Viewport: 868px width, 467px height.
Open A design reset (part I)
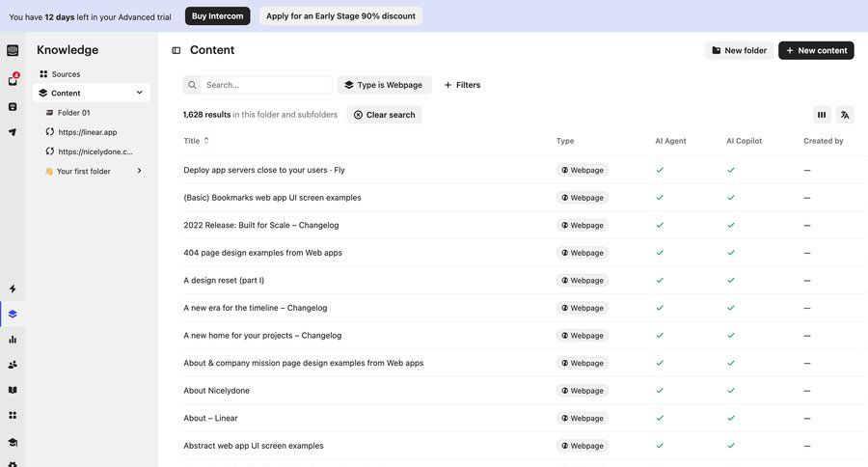coord(224,281)
